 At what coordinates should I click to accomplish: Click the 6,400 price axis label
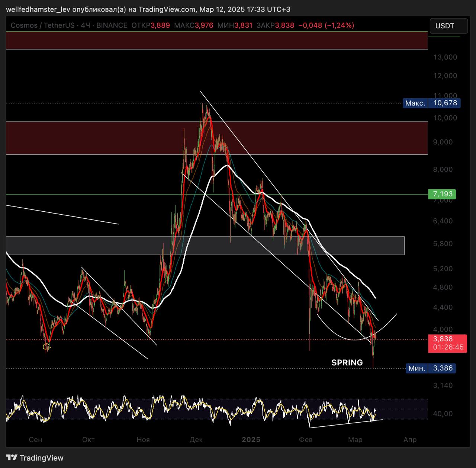pos(443,221)
